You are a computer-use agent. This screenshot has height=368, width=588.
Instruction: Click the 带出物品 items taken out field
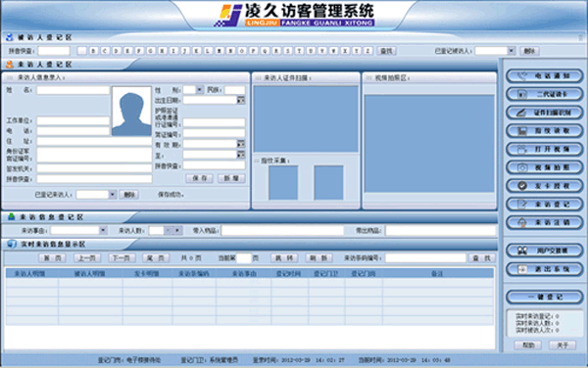[441, 231]
